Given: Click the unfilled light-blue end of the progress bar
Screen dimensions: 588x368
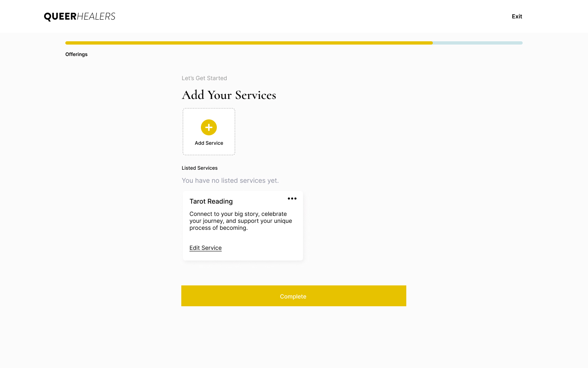Looking at the screenshot, I should [478, 43].
